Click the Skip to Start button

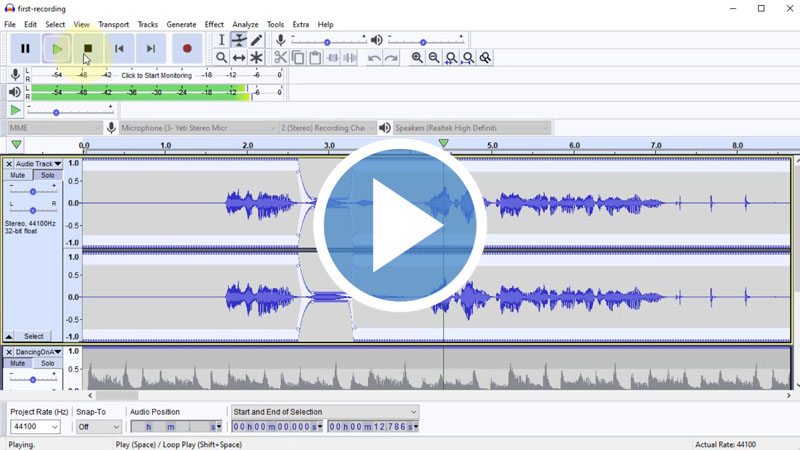[x=119, y=48]
